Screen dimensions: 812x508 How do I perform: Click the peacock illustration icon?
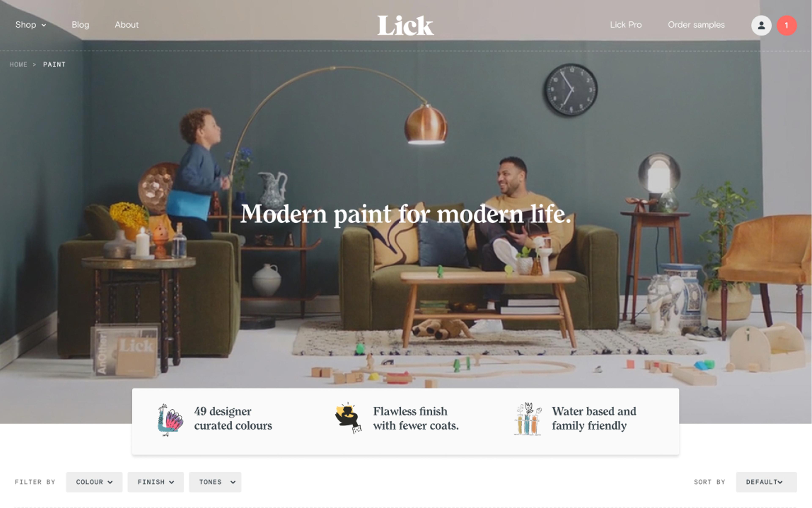point(170,420)
